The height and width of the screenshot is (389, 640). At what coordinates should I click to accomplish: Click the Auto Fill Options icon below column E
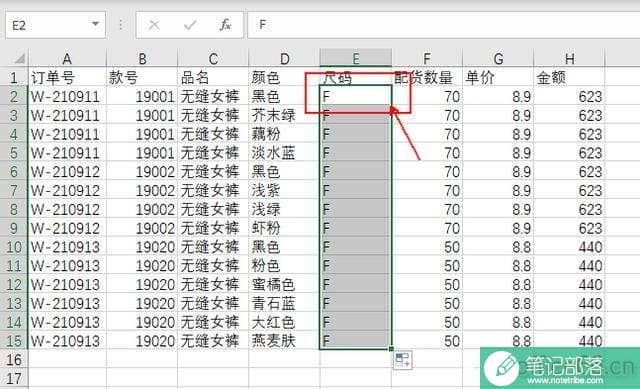pyautogui.click(x=402, y=360)
